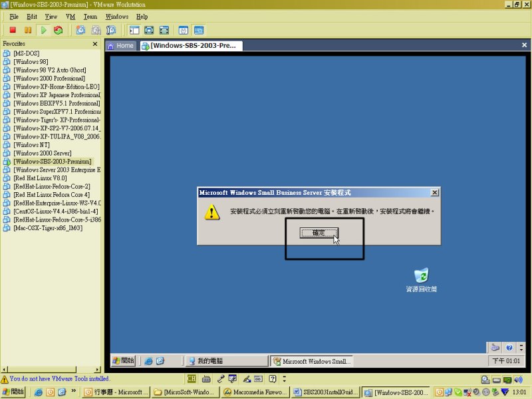
Task: Switch to the Home tab
Action: (120, 46)
